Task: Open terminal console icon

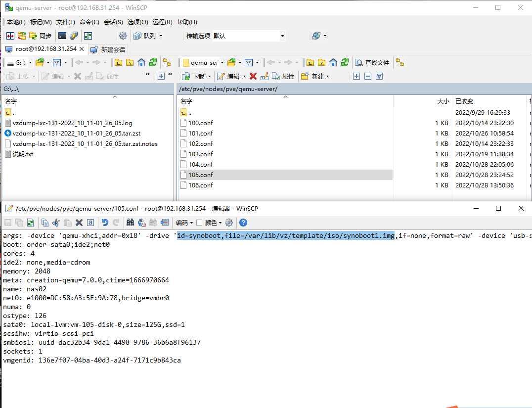Action: click(62, 36)
